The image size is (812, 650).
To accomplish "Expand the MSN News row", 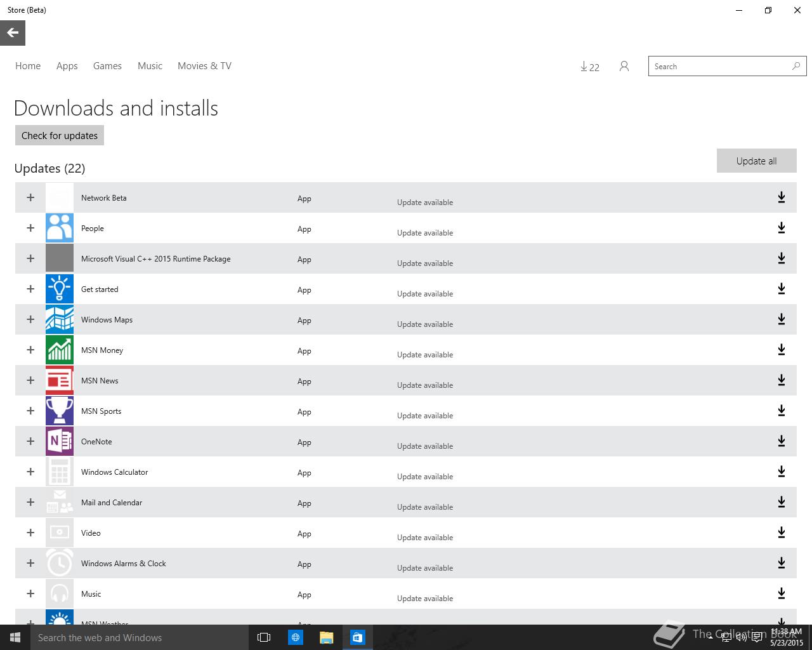I will [30, 380].
